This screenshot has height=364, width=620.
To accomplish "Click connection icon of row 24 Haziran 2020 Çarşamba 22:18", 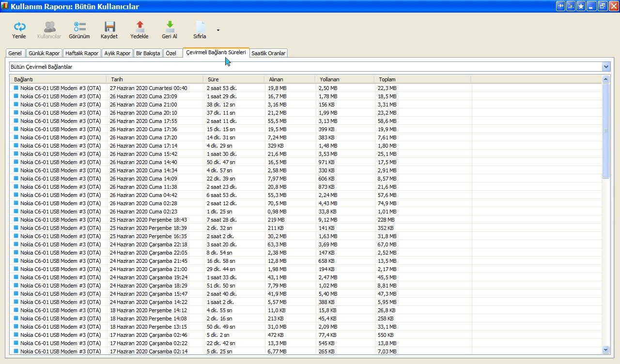I will [x=16, y=244].
